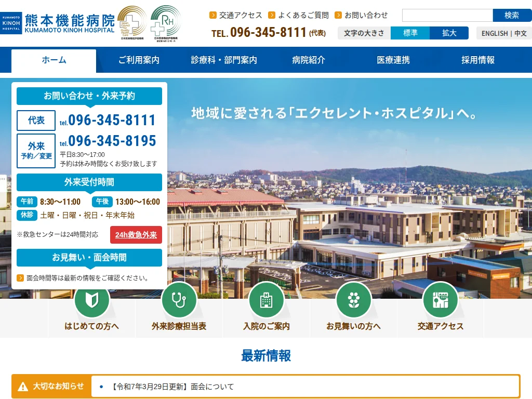Click the hospital building 入院のご案内 icon
This screenshot has height=399, width=532.
pyautogui.click(x=266, y=300)
